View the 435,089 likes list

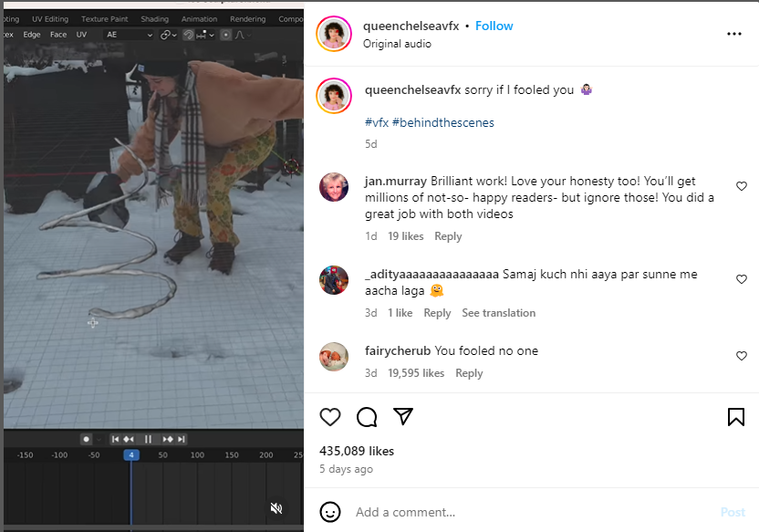pyautogui.click(x=357, y=451)
